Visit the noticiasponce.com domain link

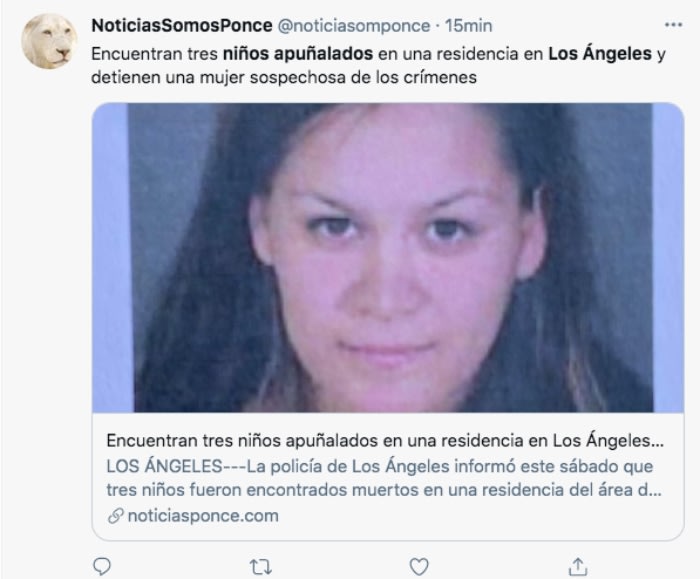[203, 516]
